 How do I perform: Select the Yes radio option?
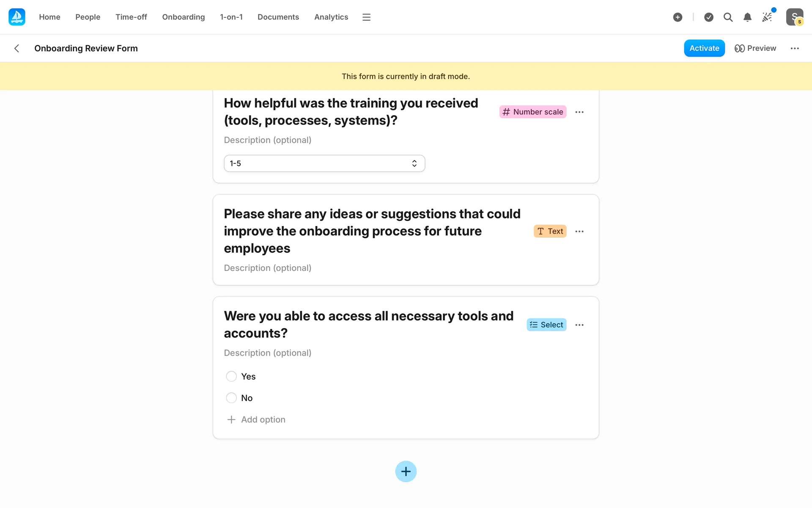[x=231, y=376]
